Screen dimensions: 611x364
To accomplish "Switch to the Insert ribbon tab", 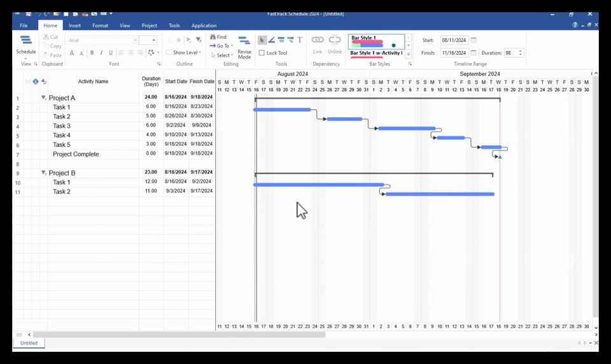I will (x=75, y=25).
